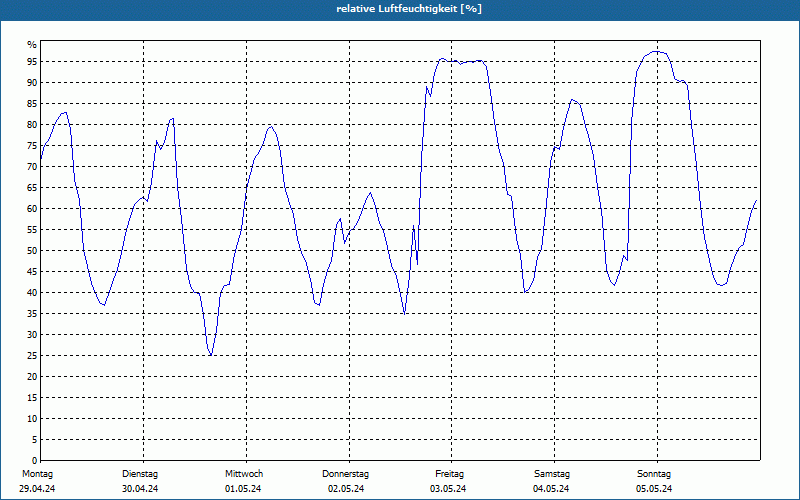800x500 pixels.
Task: Select the y-axis value '55'
Action: pyautogui.click(x=32, y=230)
